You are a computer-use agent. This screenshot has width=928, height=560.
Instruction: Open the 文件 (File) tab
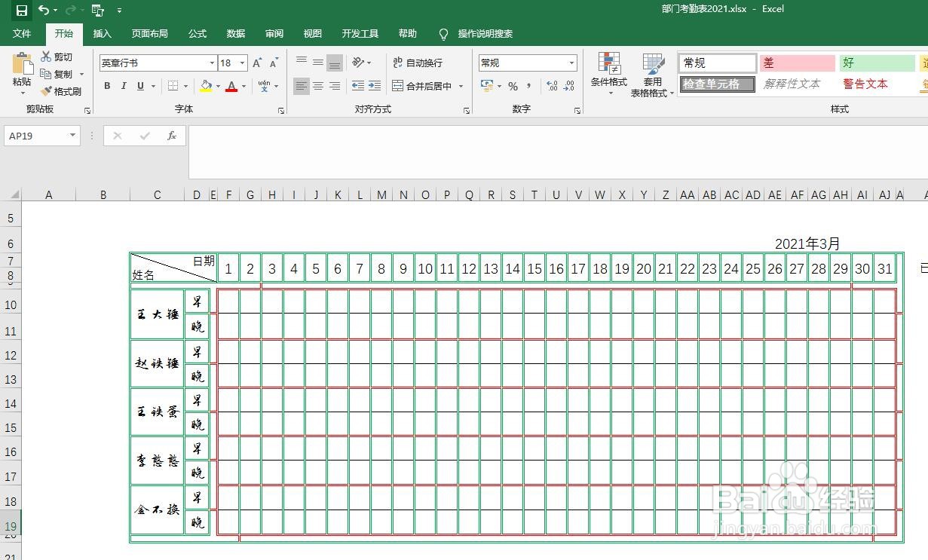[x=22, y=34]
